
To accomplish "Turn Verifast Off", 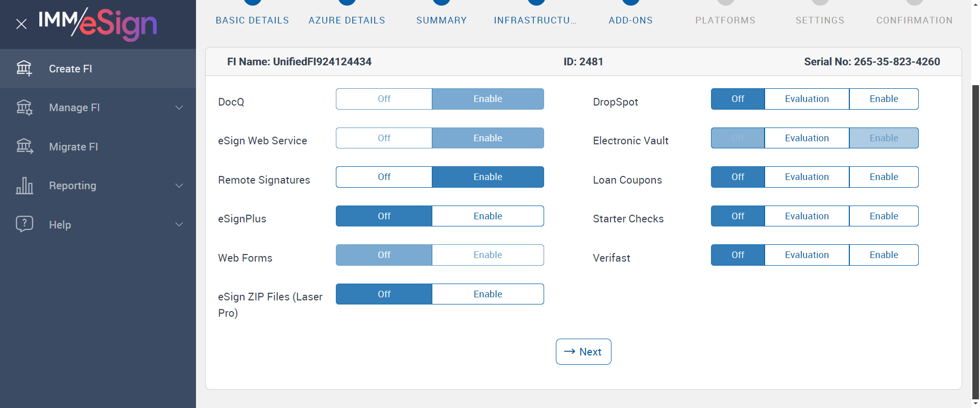I will tap(738, 255).
